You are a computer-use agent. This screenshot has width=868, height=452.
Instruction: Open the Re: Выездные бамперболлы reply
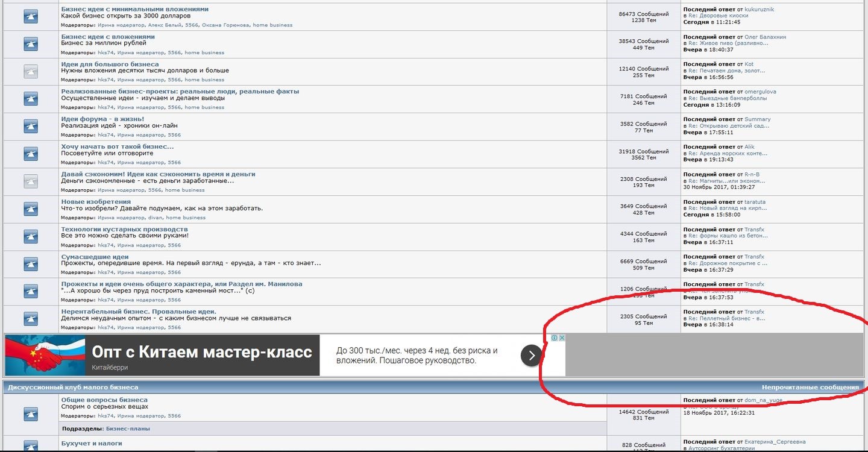[x=728, y=98]
